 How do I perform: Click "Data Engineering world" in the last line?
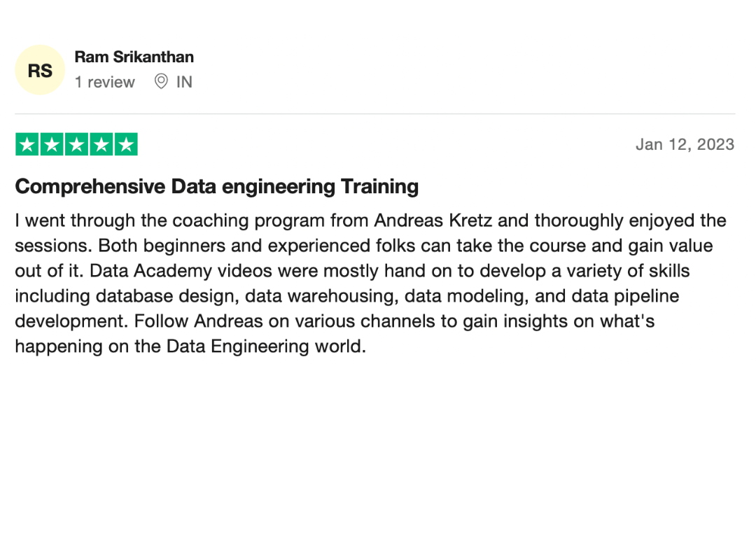266,346
